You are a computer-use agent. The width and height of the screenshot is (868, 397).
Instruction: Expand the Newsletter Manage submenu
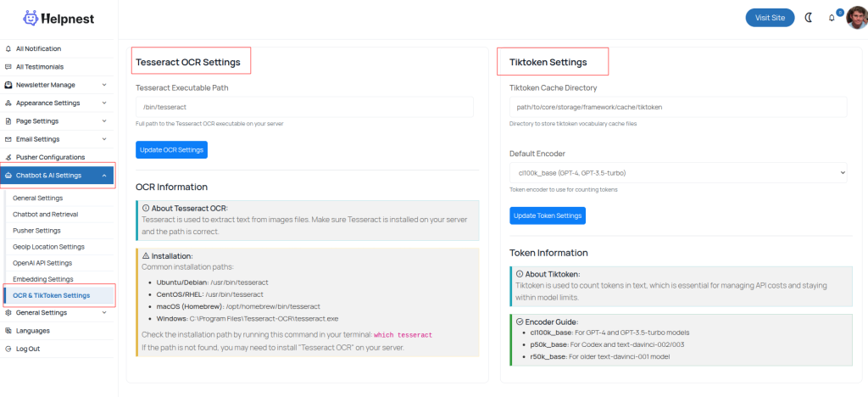click(x=103, y=85)
